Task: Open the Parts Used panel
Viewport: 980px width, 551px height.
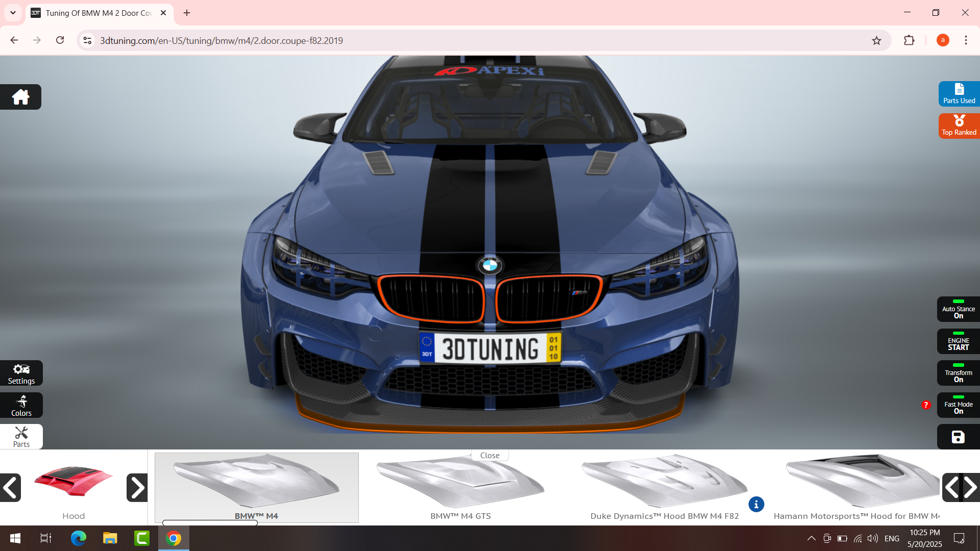Action: tap(959, 94)
